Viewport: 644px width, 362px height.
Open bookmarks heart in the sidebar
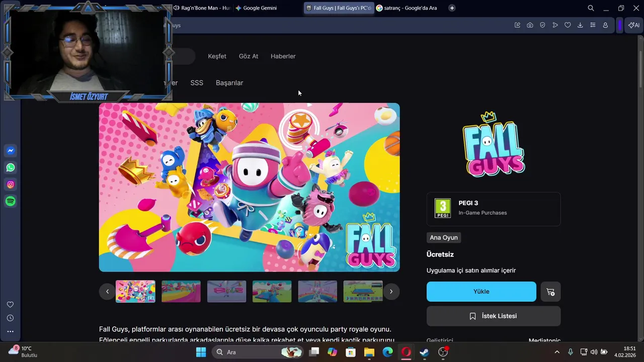click(x=10, y=305)
